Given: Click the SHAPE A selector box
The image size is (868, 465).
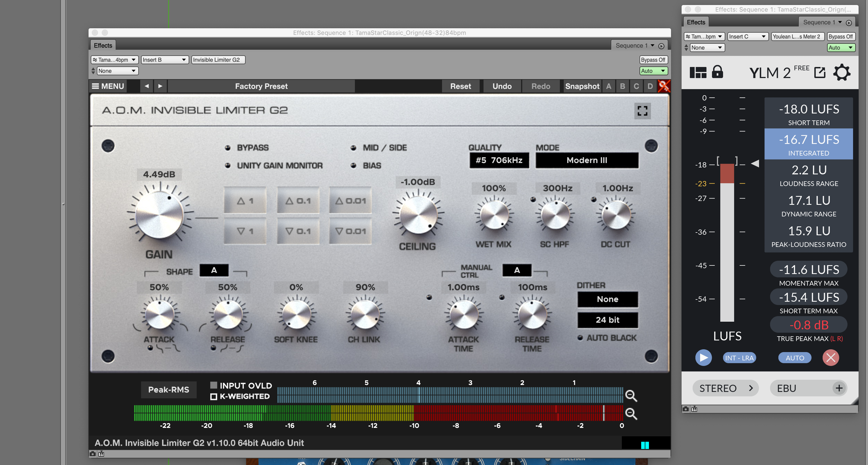Looking at the screenshot, I should pyautogui.click(x=214, y=270).
